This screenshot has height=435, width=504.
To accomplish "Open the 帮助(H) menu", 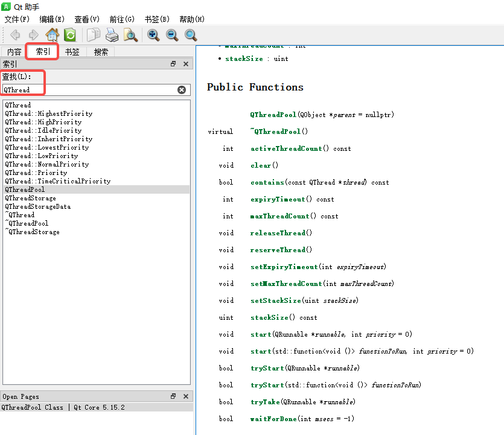I will (191, 19).
